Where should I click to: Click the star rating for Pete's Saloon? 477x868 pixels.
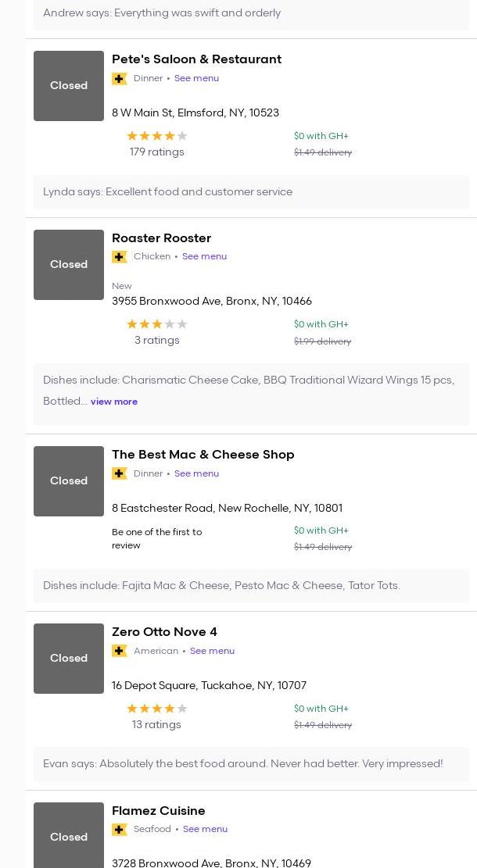coord(156,136)
